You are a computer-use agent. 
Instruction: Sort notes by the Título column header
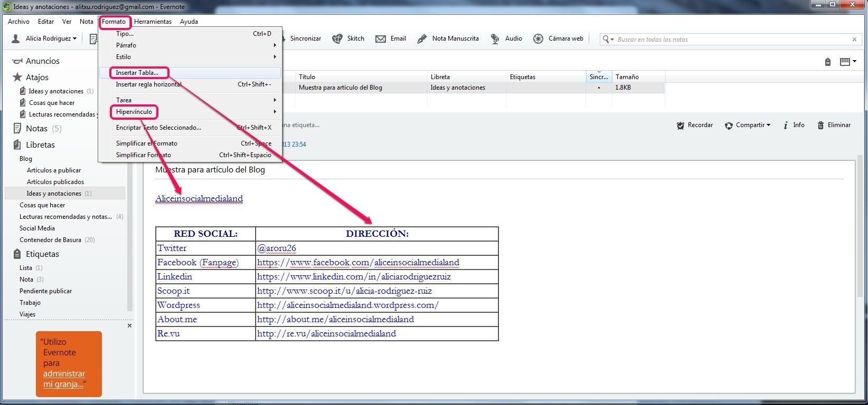(x=361, y=77)
